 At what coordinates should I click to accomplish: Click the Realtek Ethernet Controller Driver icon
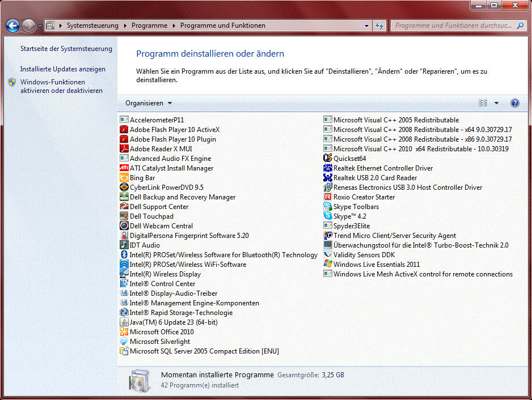328,168
